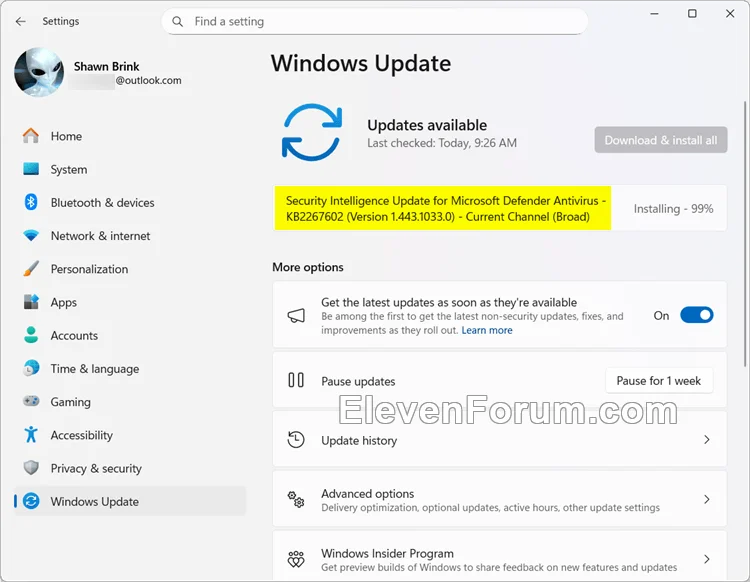Open Advanced options via its chevron
This screenshot has height=582, width=750.
point(707,499)
